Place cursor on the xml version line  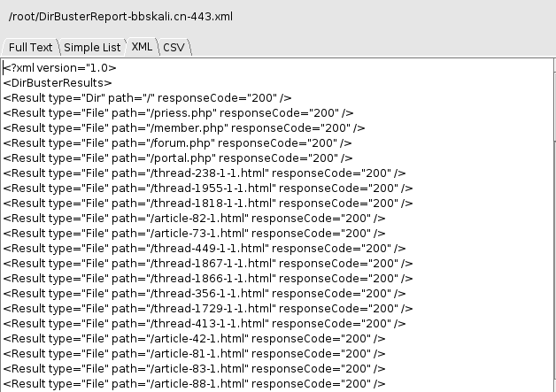click(60, 67)
